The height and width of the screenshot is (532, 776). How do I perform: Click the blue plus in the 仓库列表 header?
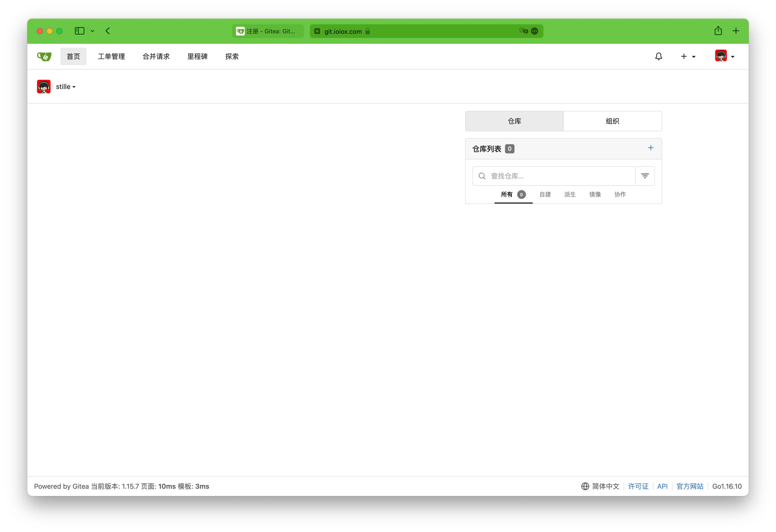(x=650, y=148)
